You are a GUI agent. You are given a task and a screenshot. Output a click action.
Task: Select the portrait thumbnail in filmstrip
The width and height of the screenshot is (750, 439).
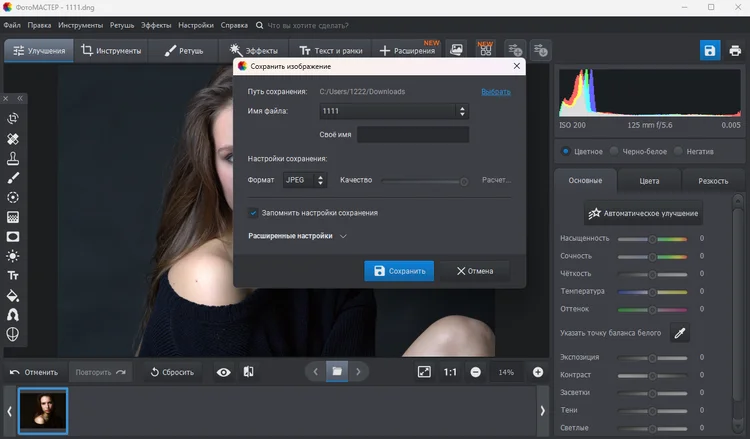coord(43,411)
